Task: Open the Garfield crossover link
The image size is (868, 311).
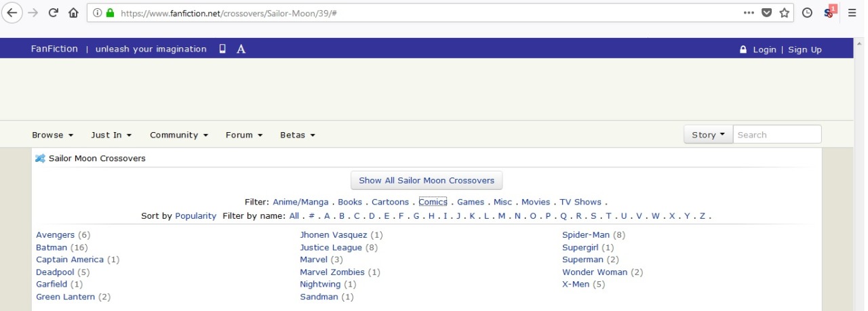Action: coord(52,285)
